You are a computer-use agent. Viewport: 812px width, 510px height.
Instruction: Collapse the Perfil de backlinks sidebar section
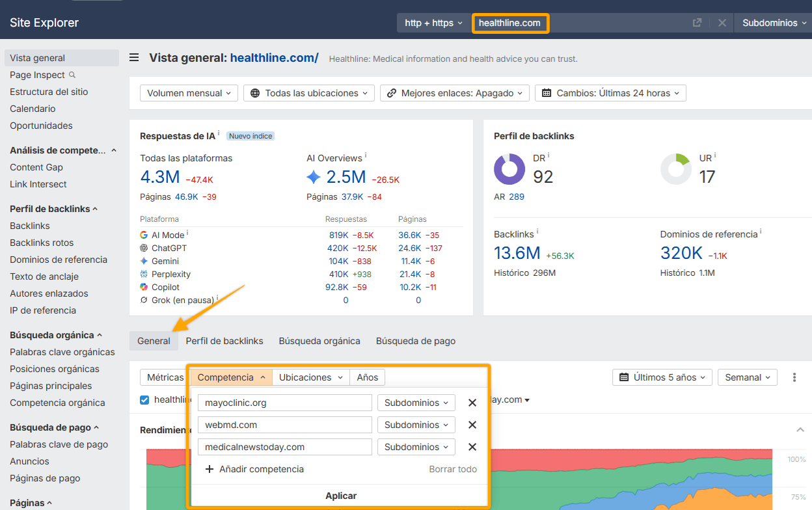[95, 209]
